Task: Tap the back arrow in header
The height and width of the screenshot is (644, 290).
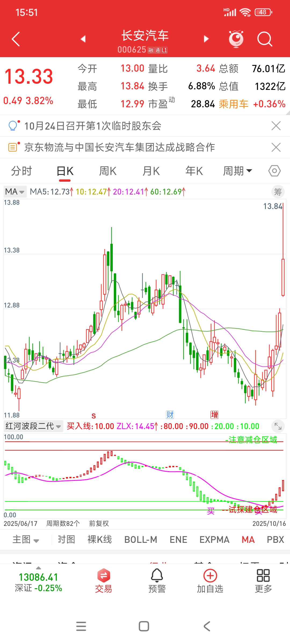Action: (x=16, y=39)
